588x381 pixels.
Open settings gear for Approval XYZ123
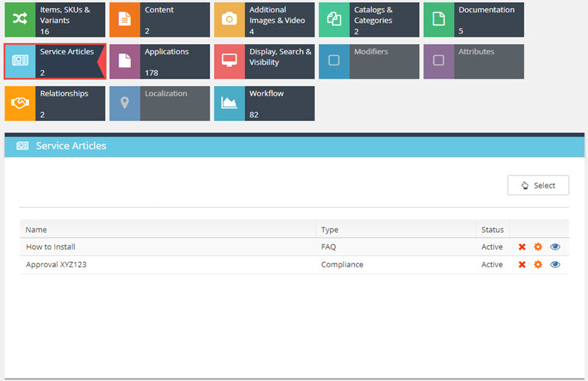click(x=538, y=264)
